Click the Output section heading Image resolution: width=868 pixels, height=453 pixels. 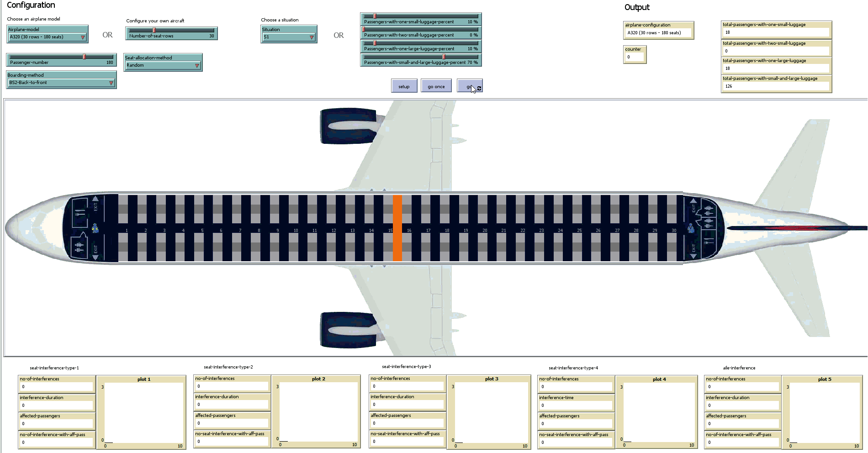click(x=637, y=7)
